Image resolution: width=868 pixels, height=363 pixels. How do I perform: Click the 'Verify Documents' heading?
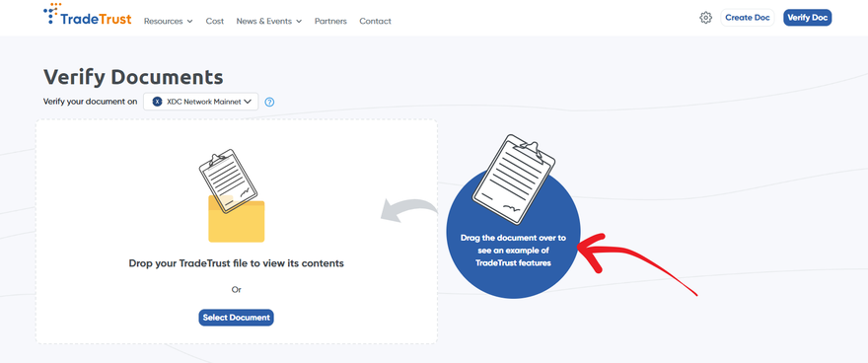click(133, 77)
